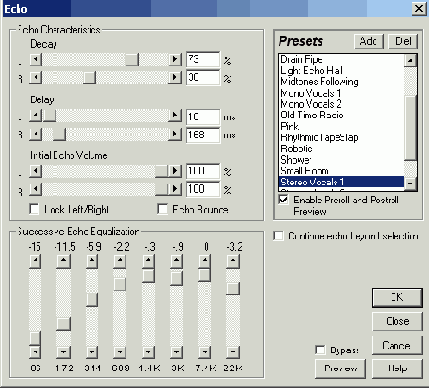The width and height of the screenshot is (429, 388).
Task: Click right arrow of left Initial Echo Volume slider
Action: click(x=175, y=171)
